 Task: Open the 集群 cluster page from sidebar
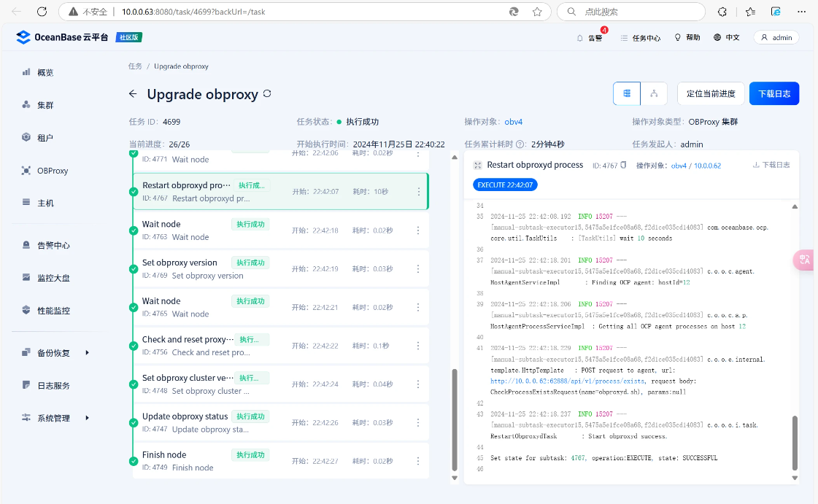pyautogui.click(x=45, y=105)
